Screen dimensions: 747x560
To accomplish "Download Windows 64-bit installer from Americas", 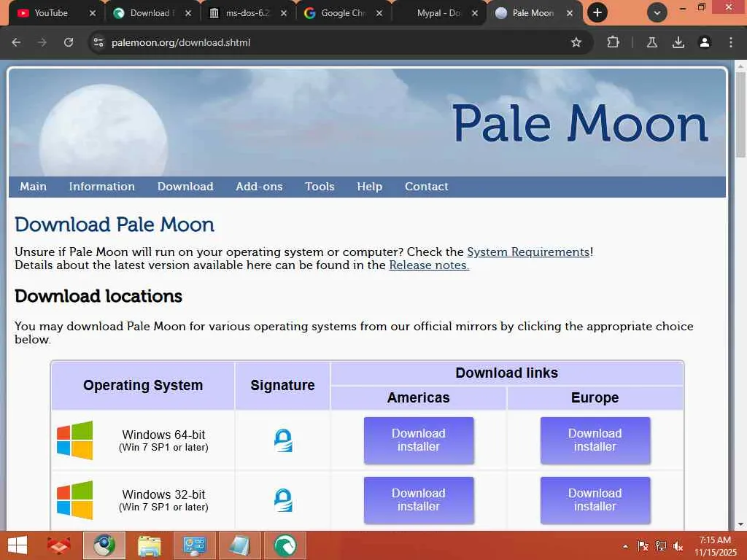I will pyautogui.click(x=419, y=440).
